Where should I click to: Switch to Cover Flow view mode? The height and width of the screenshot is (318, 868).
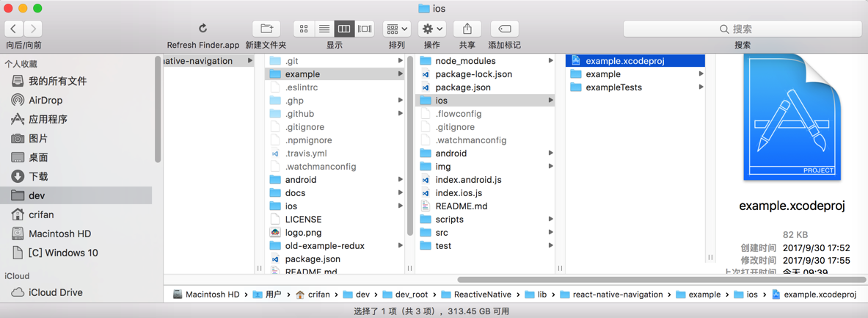pos(365,28)
